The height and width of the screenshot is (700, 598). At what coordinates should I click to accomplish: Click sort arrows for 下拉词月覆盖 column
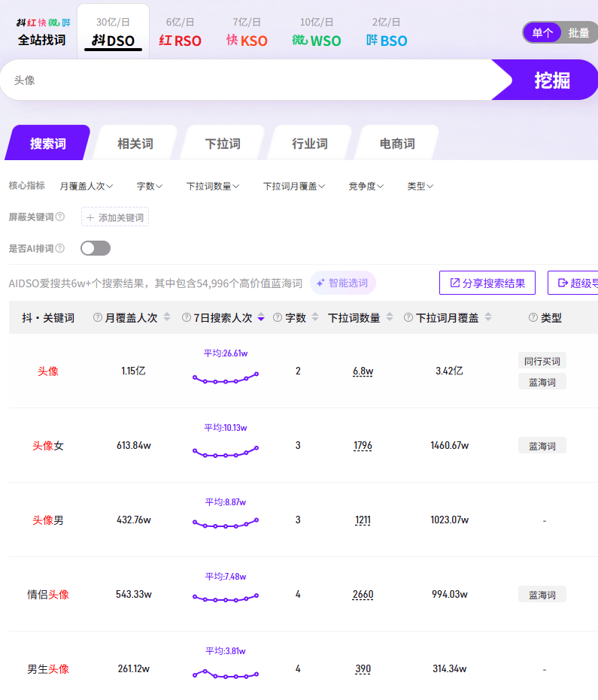pos(488,318)
